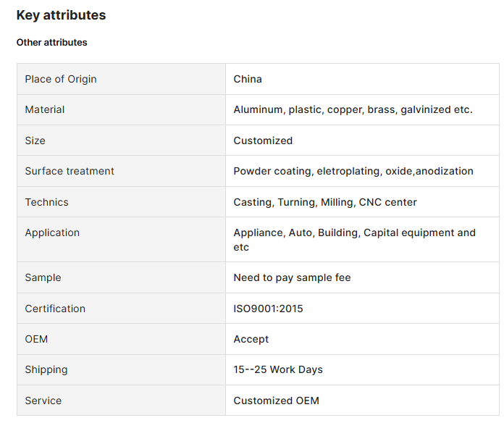
Task: Click the Material row label
Action: pos(45,109)
